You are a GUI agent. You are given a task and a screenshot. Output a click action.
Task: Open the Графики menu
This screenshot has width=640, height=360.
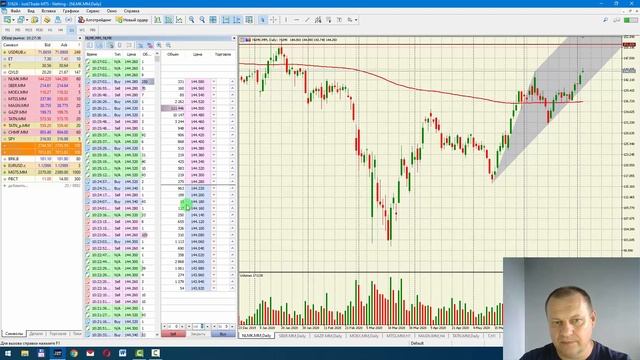tap(71, 11)
